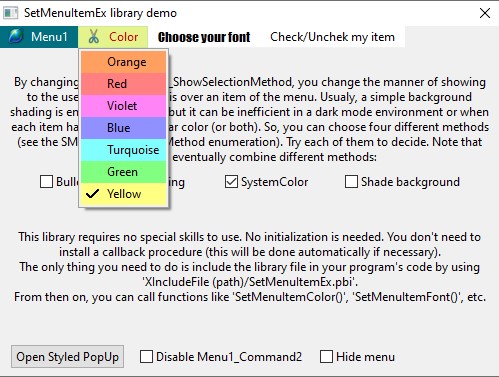The image size is (499, 377).
Task: Click the scissors icon beside Color
Action: pyautogui.click(x=94, y=37)
